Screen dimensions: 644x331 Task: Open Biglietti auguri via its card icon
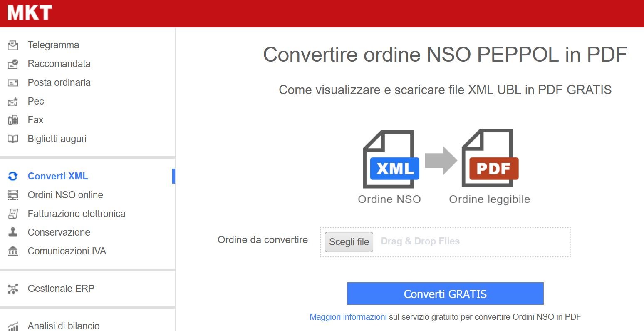[x=12, y=138]
